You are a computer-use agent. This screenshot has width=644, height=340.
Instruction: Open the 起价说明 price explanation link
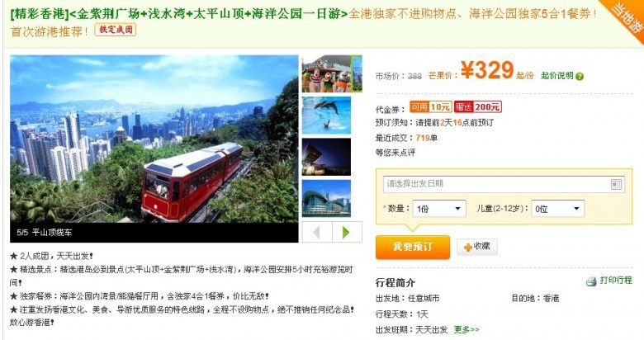point(557,76)
